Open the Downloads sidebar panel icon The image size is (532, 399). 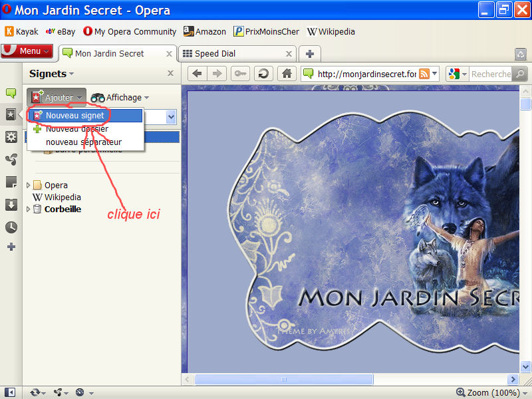(x=11, y=205)
